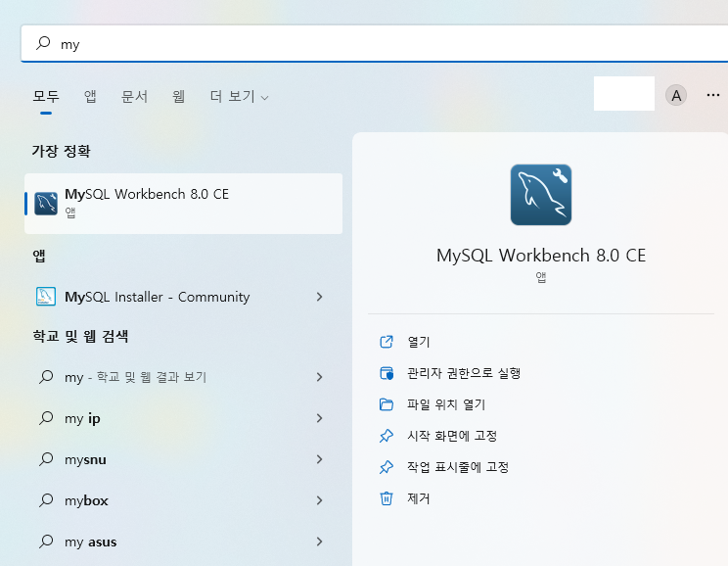
Task: Switch to the 문서 tab
Action: pyautogui.click(x=134, y=96)
